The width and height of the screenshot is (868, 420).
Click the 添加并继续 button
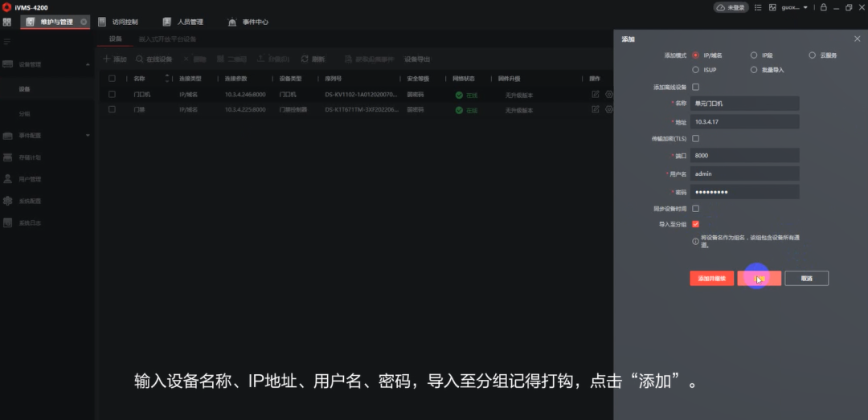[711, 279]
